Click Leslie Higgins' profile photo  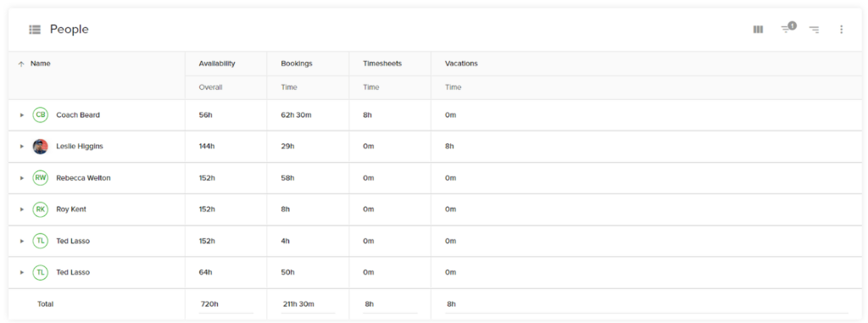[41, 147]
